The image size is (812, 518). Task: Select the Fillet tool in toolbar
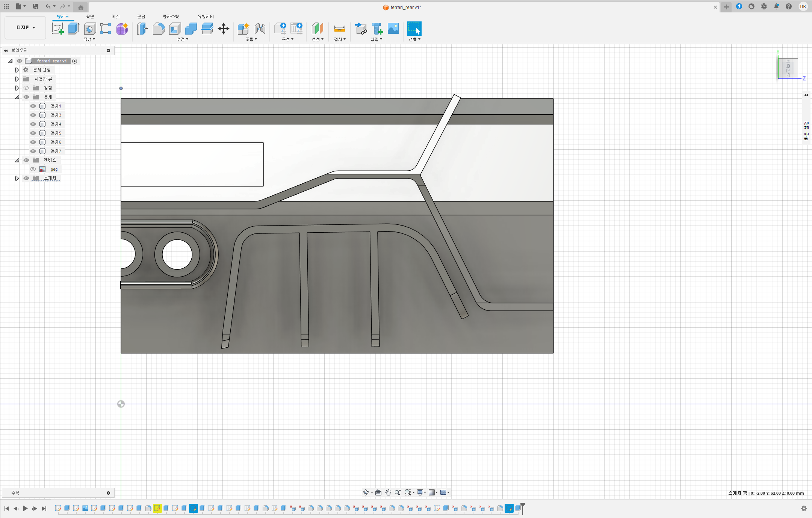click(159, 29)
